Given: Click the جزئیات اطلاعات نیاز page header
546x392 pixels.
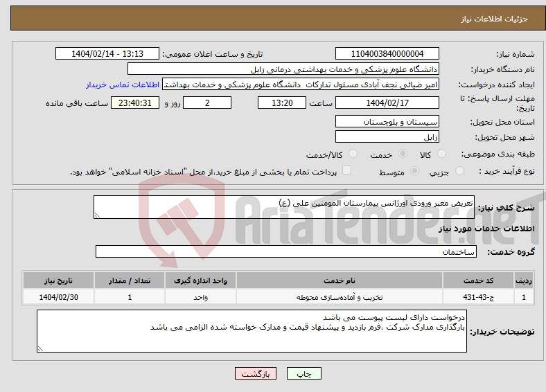Looking at the screenshot, I should [495, 19].
